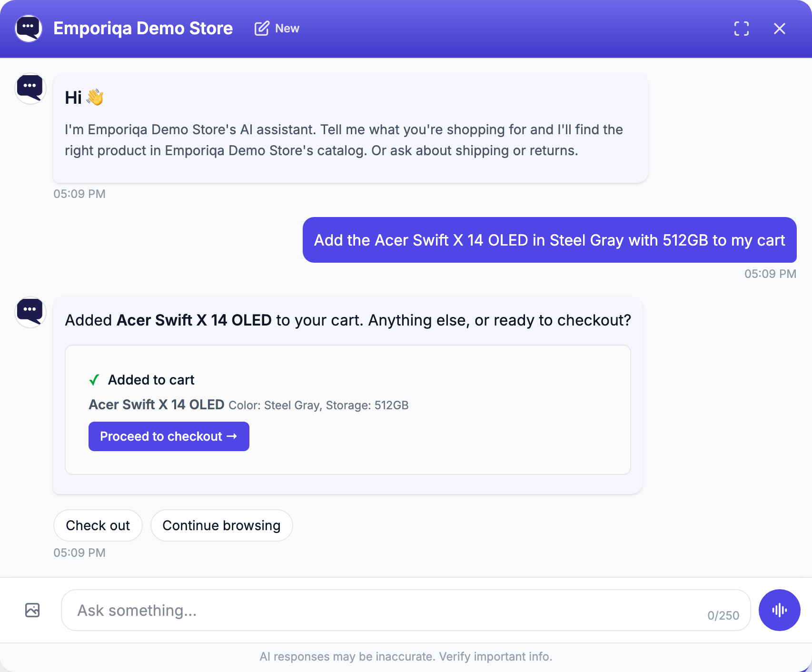The height and width of the screenshot is (672, 812).
Task: Click the assistant avatar beside the greeting
Action: pyautogui.click(x=30, y=89)
